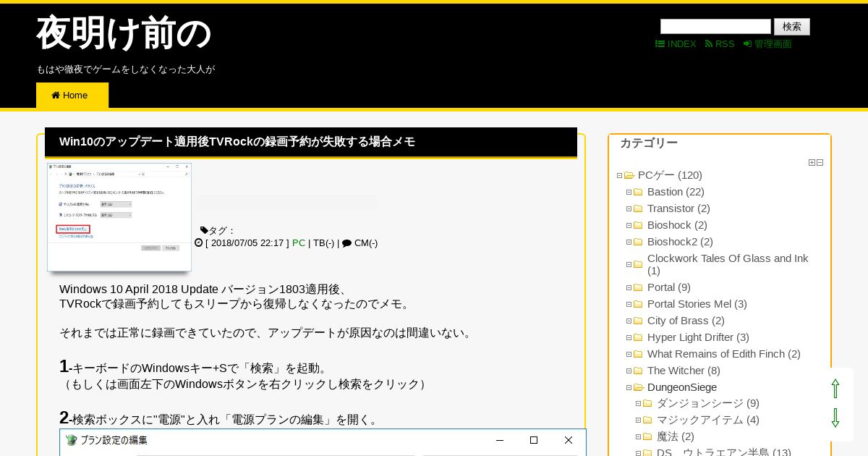Open the plan settings thumbnail image
Image resolution: width=868 pixels, height=456 pixels.
[119, 217]
